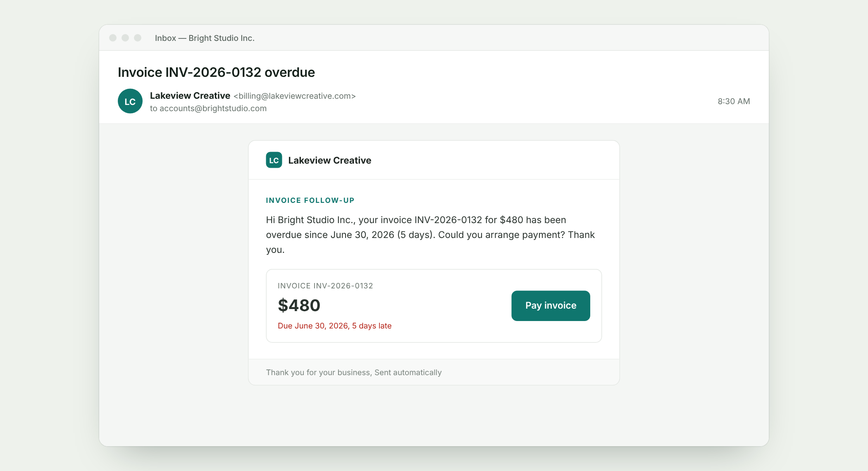Click the INVOICE FOLLOW-UP heading

[x=310, y=200]
